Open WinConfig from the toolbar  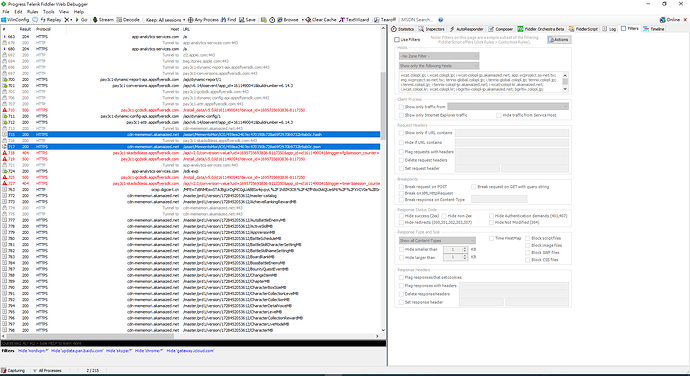[15, 20]
